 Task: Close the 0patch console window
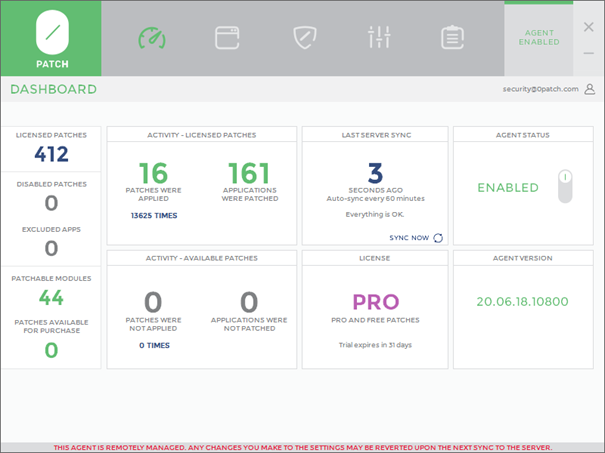[589, 27]
